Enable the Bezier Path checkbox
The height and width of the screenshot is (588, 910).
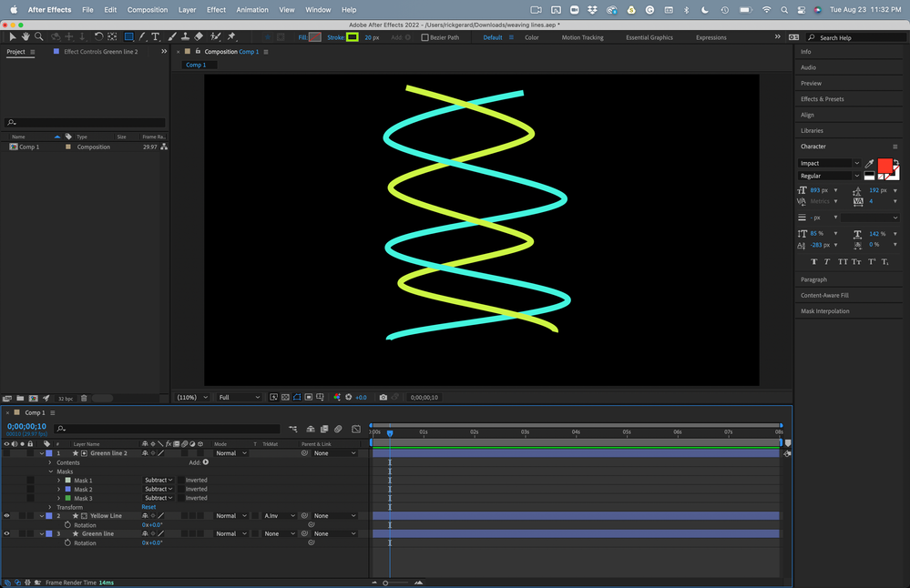coord(424,37)
